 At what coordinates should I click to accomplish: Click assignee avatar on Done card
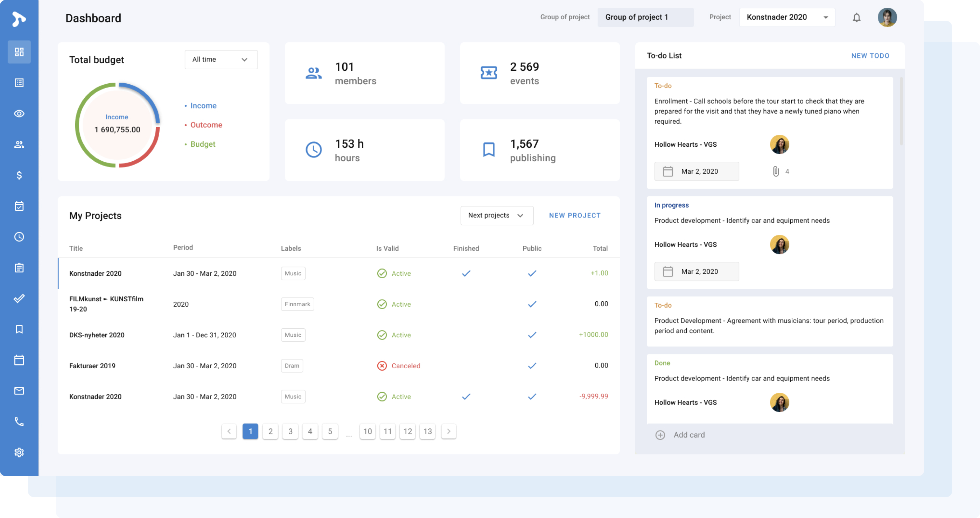pos(779,402)
